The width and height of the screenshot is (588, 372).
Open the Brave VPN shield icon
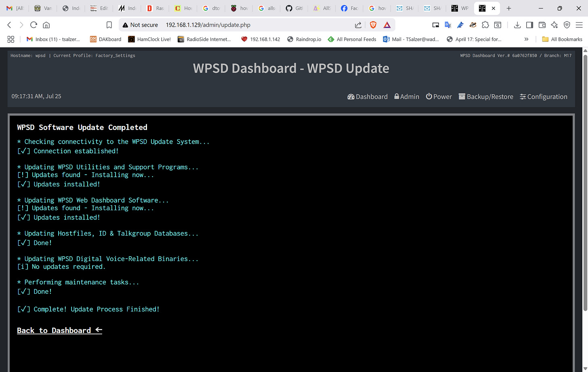coord(567,25)
